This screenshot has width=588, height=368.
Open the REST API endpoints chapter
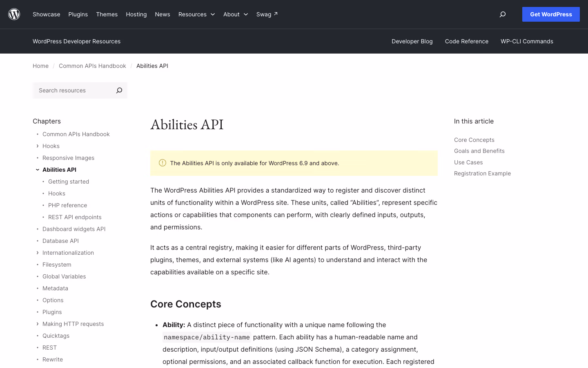[75, 217]
